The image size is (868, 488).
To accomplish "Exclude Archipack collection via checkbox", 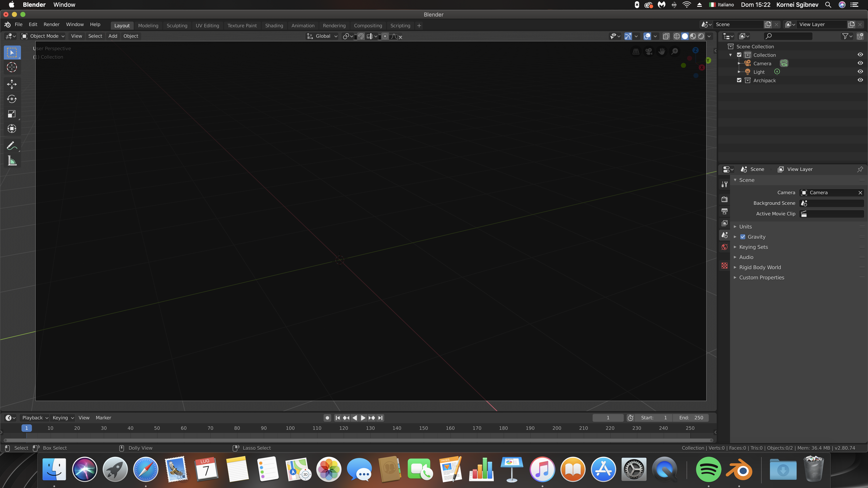I will pos(739,80).
